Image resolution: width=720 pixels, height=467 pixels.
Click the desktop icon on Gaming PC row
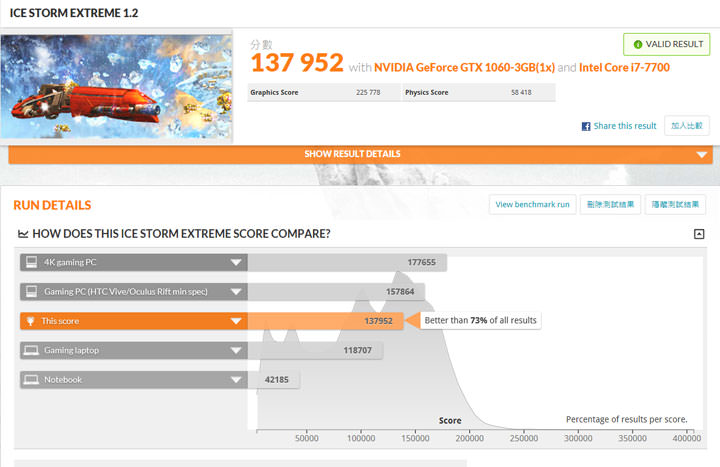pos(31,292)
